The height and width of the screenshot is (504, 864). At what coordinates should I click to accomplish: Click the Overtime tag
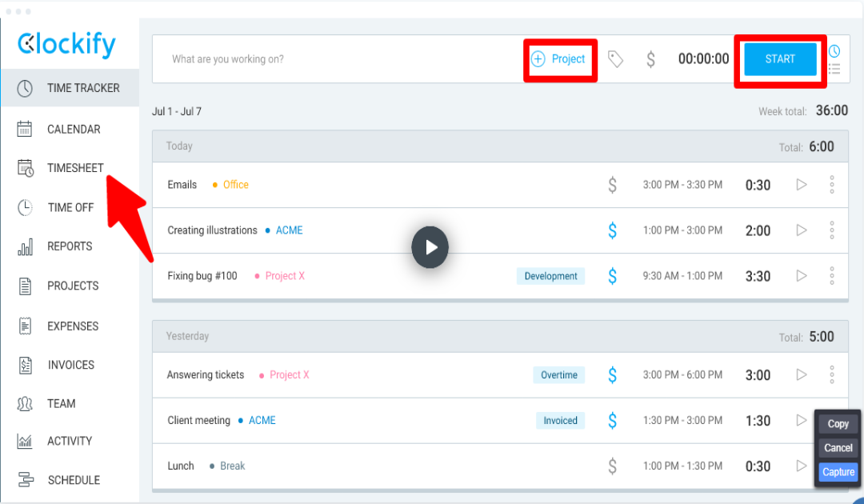click(559, 375)
